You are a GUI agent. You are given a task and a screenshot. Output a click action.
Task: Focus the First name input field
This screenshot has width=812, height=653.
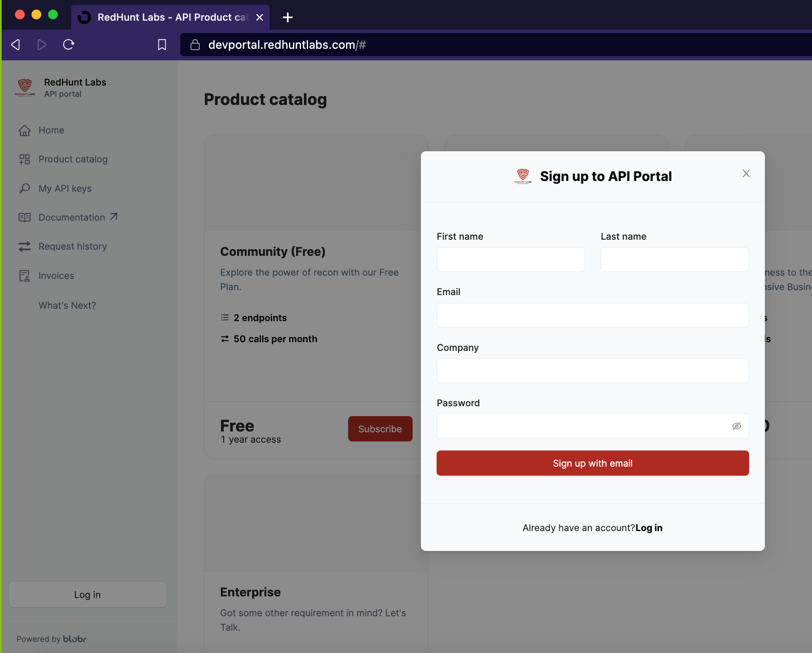tap(511, 260)
